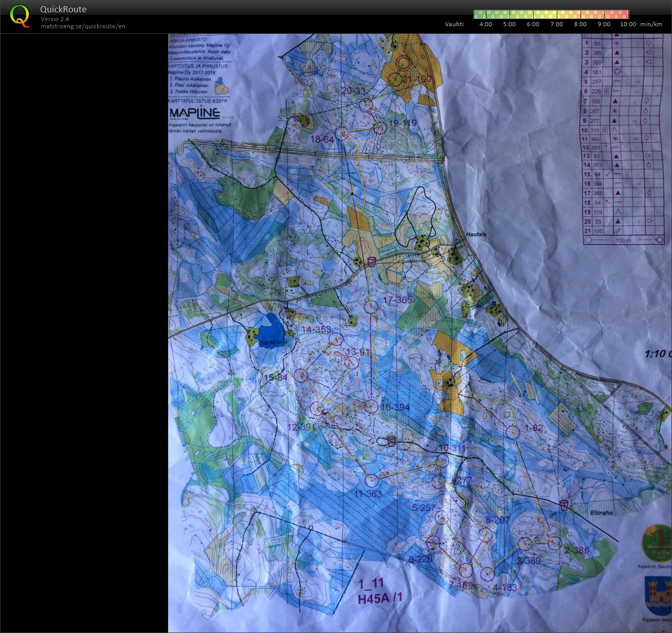The width and height of the screenshot is (672, 633).
Task: Click the control circle for 17-365
Action: (x=371, y=307)
